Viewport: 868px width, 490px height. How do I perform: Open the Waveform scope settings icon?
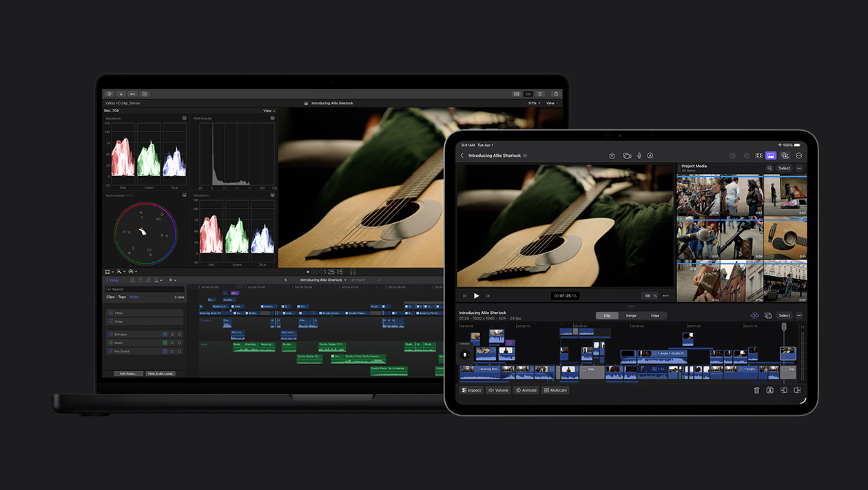click(184, 117)
